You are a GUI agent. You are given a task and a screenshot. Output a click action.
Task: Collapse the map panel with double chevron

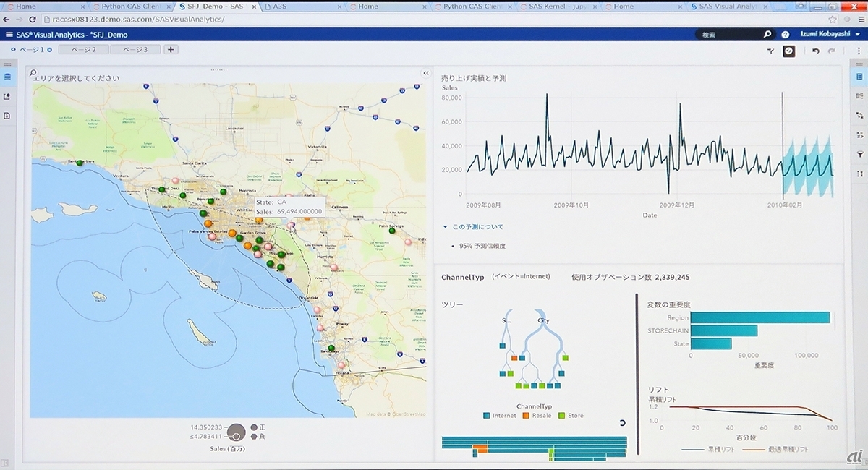click(x=426, y=73)
